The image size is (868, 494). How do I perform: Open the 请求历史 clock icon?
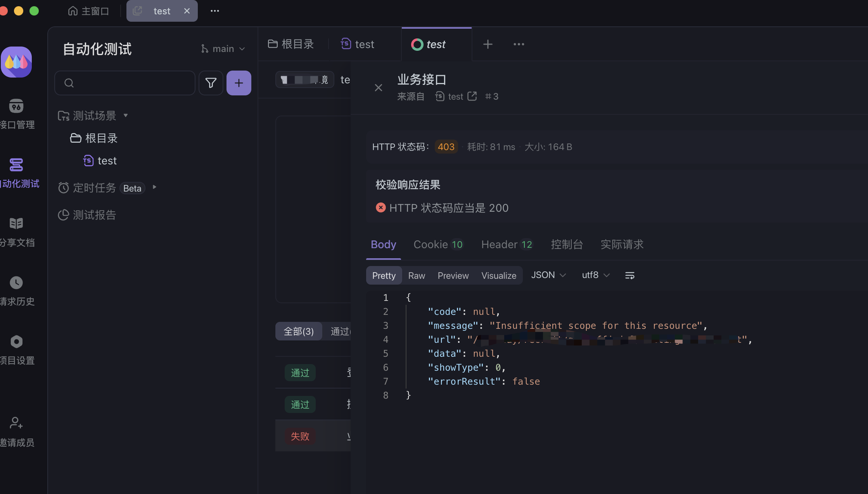click(16, 283)
